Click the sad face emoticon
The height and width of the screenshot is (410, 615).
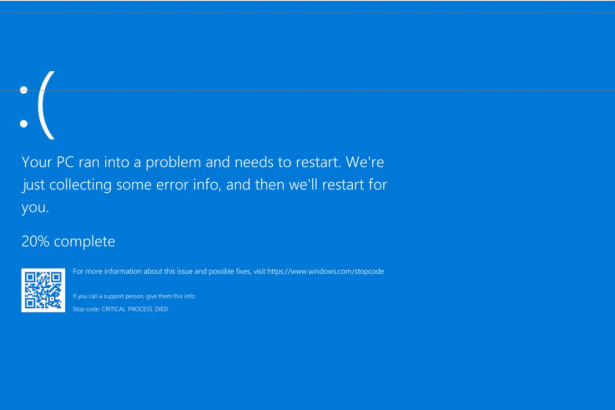37,105
